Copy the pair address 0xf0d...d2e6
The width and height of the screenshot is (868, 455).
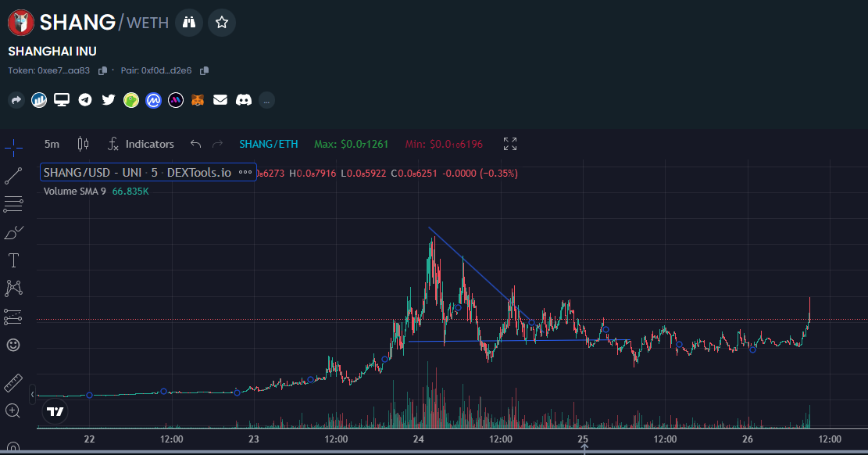[x=204, y=71]
